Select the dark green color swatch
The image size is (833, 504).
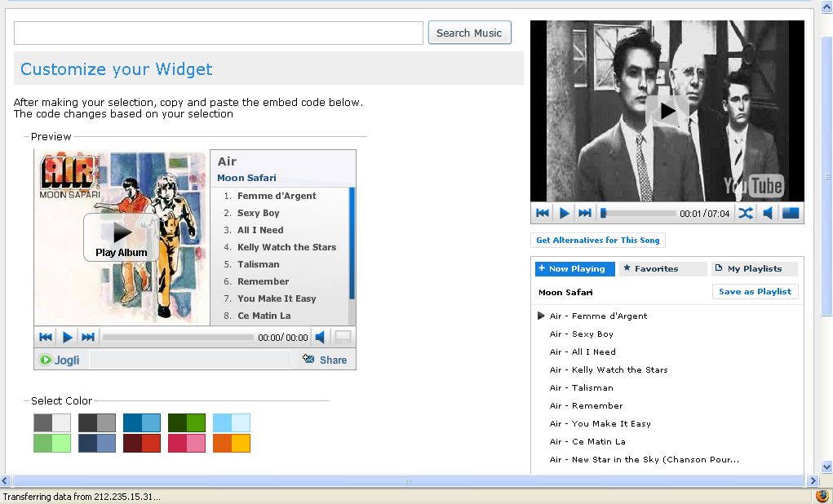[x=187, y=422]
